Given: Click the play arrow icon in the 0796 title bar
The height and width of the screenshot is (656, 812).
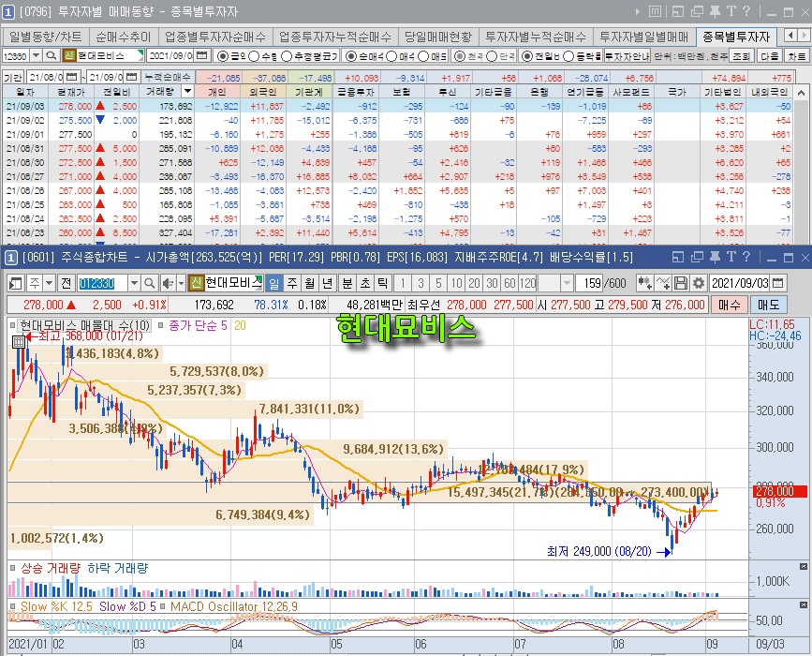Looking at the screenshot, I should 638,11.
